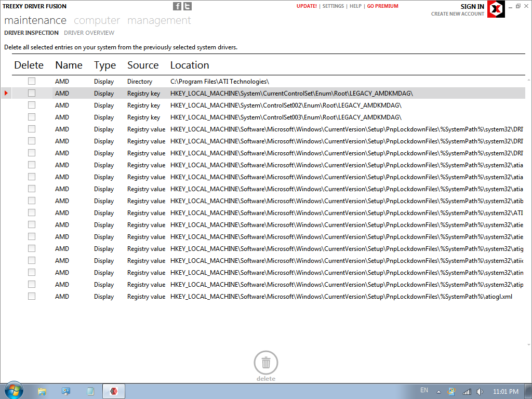Open the Driver Overview sub-tab

tap(89, 33)
